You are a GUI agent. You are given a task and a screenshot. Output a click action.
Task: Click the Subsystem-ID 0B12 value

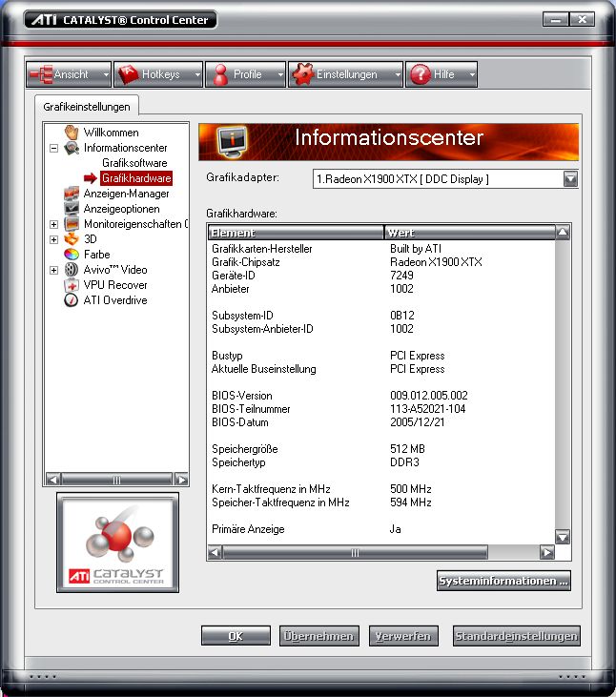[x=402, y=316]
